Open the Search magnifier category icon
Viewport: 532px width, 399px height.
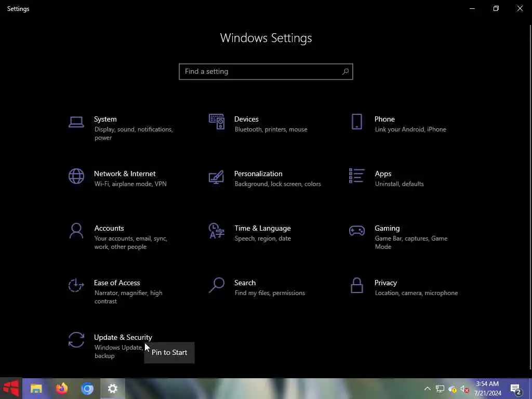tap(217, 285)
